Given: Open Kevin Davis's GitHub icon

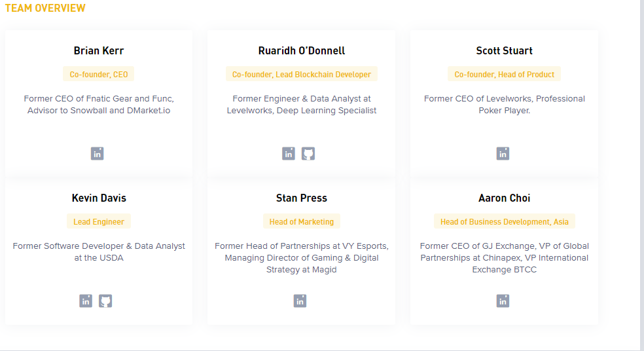Looking at the screenshot, I should pos(105,301).
